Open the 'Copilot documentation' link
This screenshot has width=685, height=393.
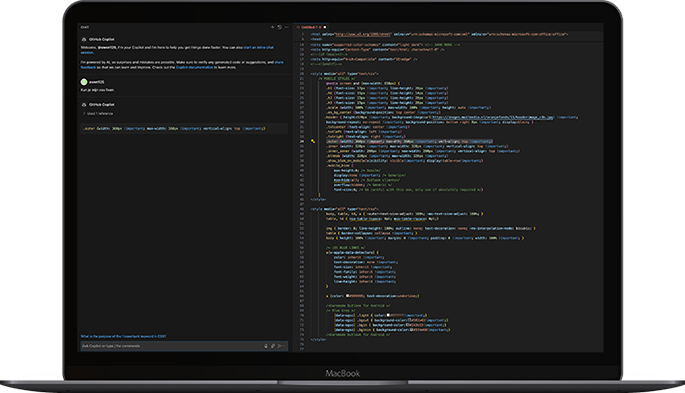pyautogui.click(x=194, y=67)
